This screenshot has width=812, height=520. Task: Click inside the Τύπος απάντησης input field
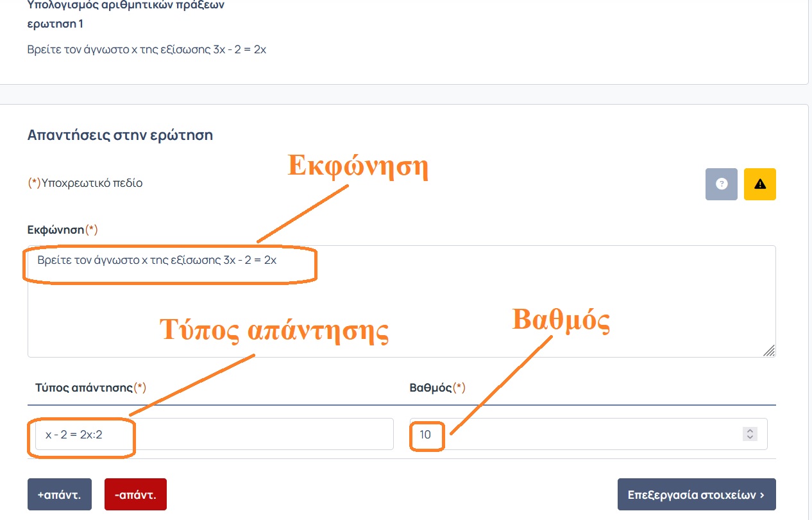pos(257,435)
